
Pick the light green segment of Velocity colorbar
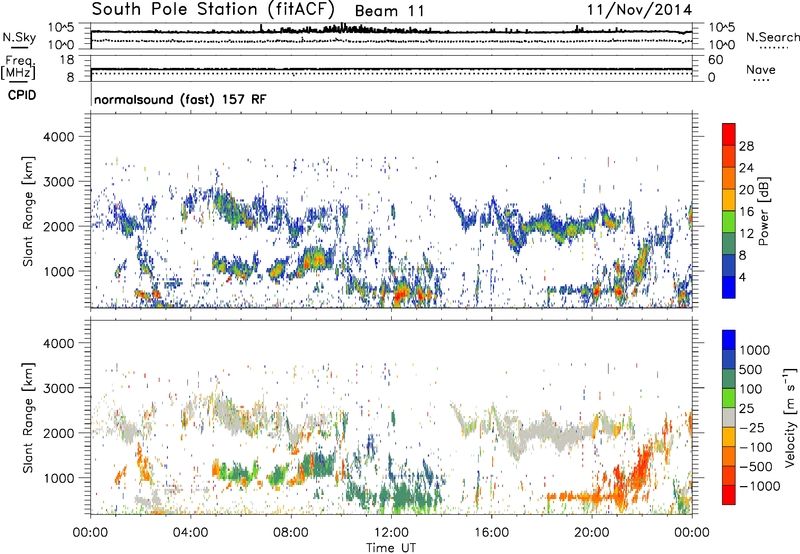point(729,398)
